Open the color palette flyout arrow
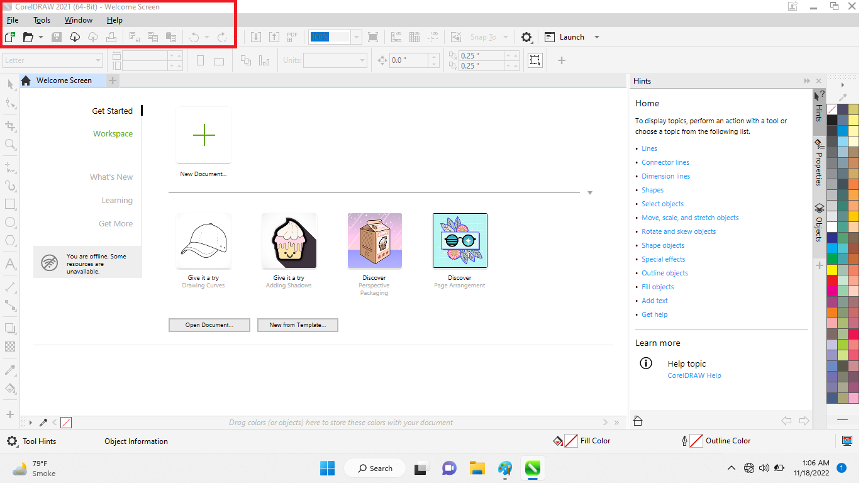This screenshot has width=868, height=488. pos(843,85)
